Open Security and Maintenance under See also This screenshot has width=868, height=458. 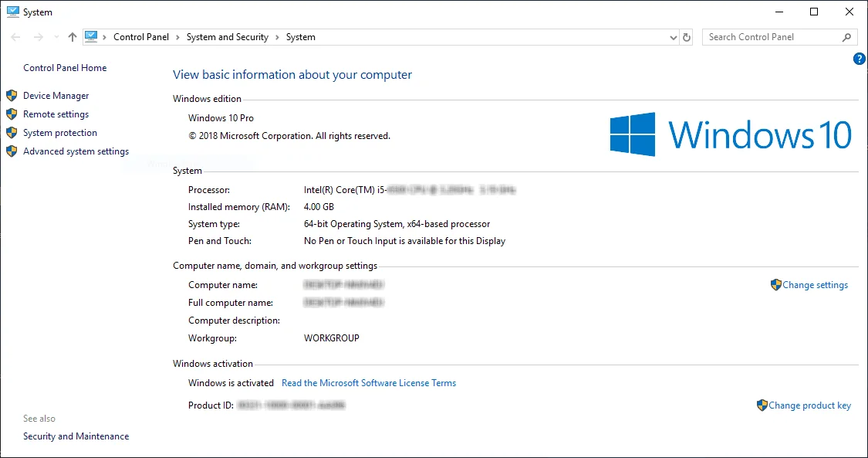point(76,436)
